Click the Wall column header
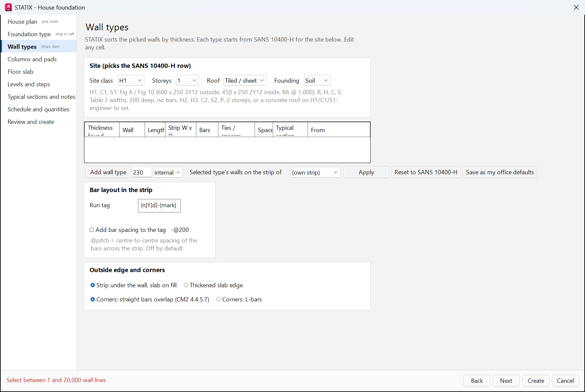585x392 pixels. pyautogui.click(x=132, y=129)
